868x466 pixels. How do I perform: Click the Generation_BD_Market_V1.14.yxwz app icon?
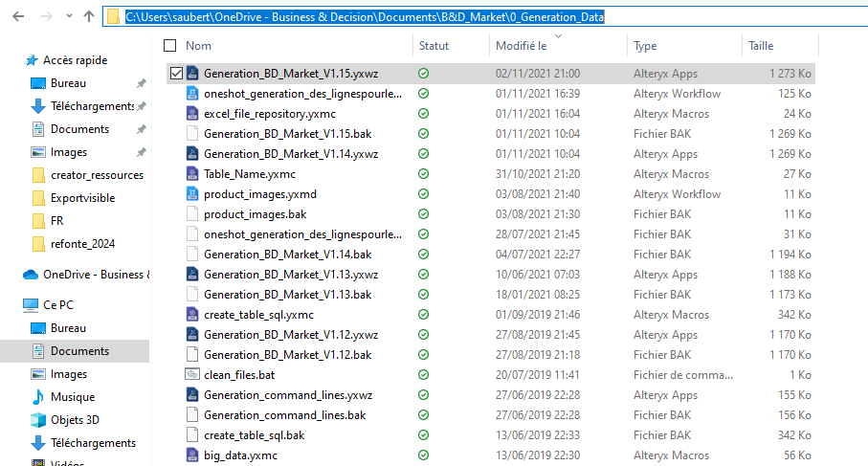click(192, 154)
